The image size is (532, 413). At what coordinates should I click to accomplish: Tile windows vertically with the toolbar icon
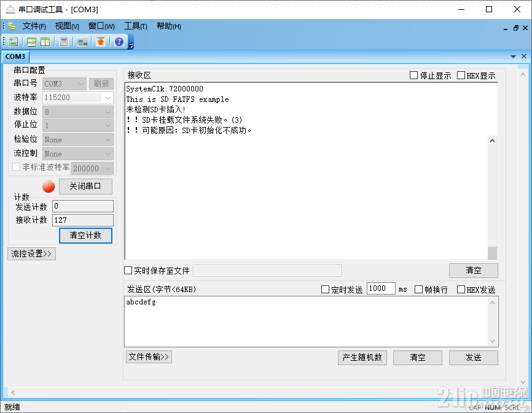(45, 42)
